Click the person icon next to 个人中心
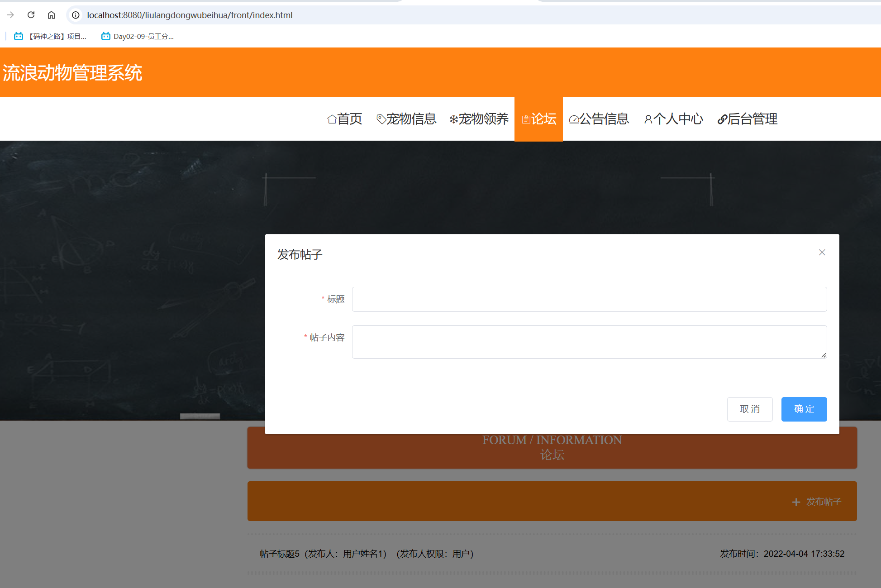Viewport: 881px width, 588px height. click(648, 119)
